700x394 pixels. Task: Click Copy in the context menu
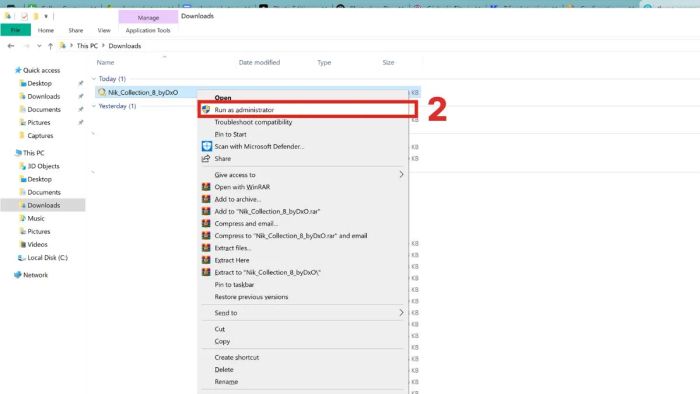point(303,341)
